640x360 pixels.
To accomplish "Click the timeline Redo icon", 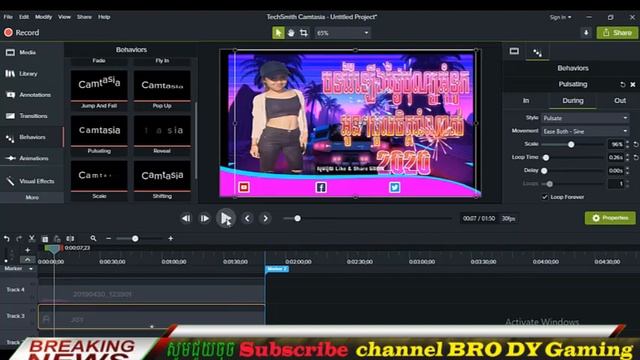I will click(19, 238).
